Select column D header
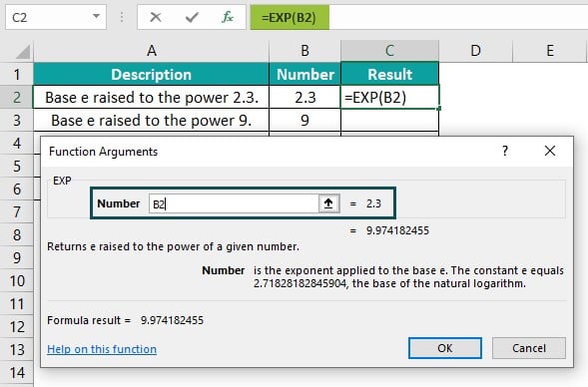 pyautogui.click(x=475, y=51)
